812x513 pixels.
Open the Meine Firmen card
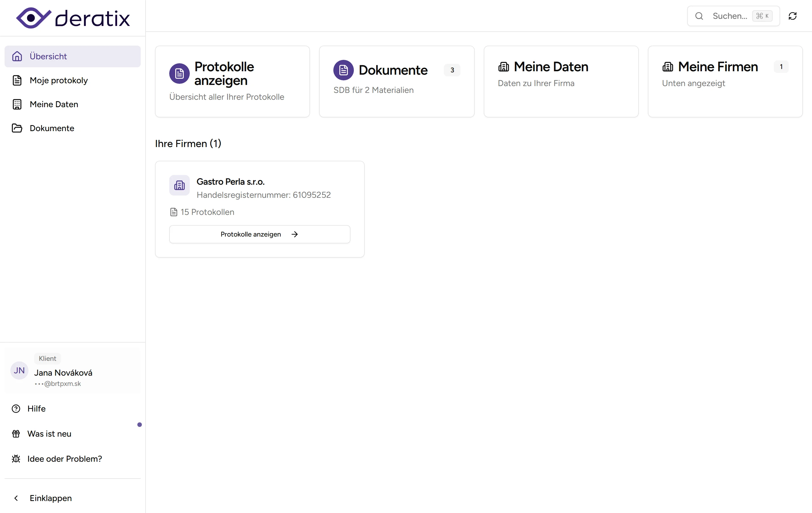coord(725,81)
